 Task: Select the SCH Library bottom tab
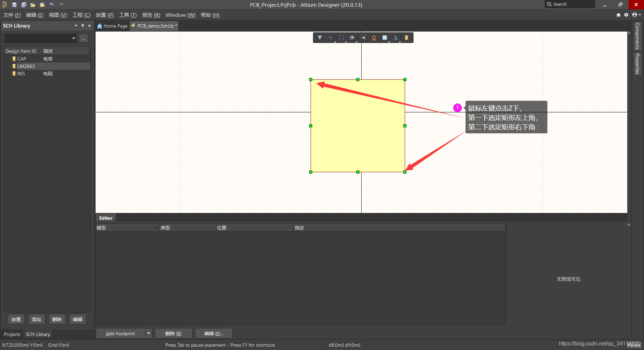pyautogui.click(x=38, y=334)
